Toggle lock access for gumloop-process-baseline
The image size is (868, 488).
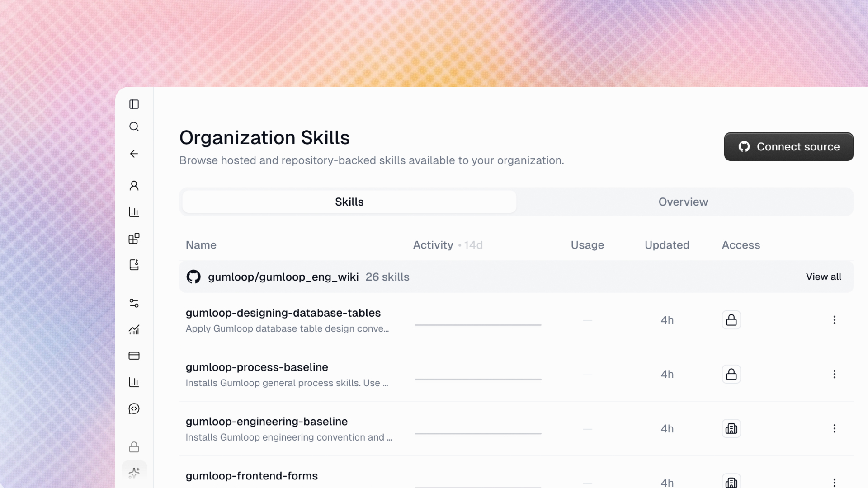[x=731, y=374]
